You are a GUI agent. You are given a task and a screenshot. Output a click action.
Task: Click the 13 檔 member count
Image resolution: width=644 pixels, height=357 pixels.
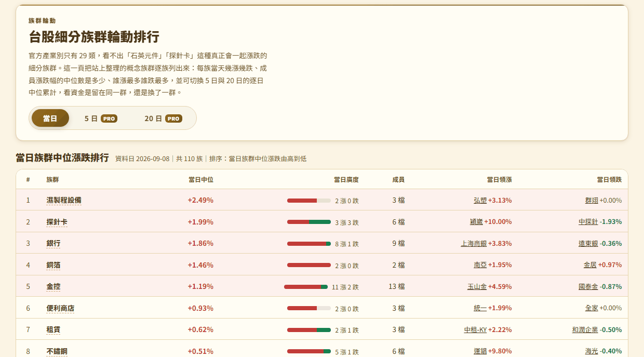397,286
